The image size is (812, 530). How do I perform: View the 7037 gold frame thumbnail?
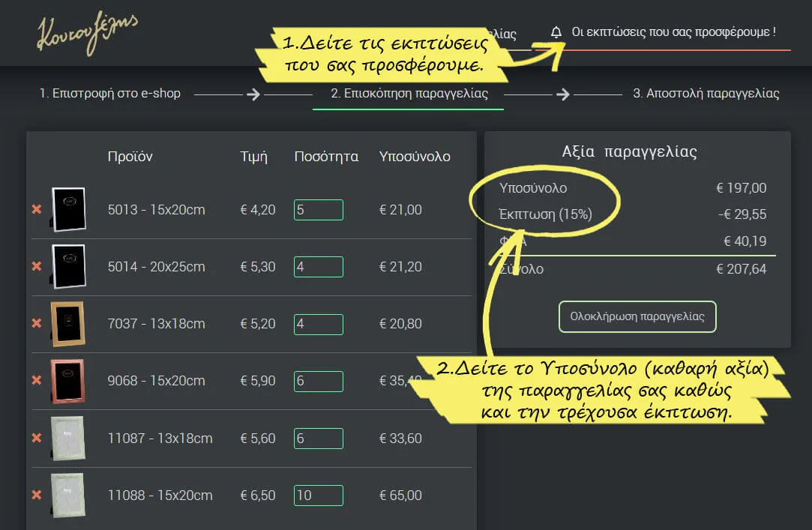coord(68,324)
